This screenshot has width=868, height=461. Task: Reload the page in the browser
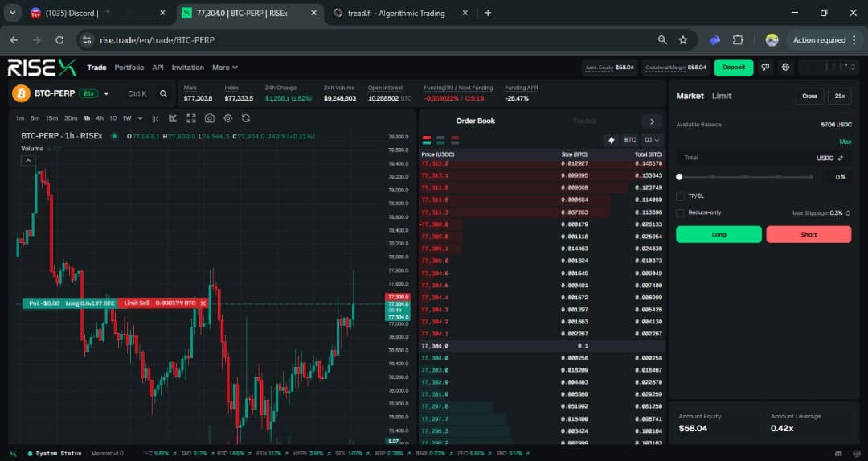click(59, 40)
